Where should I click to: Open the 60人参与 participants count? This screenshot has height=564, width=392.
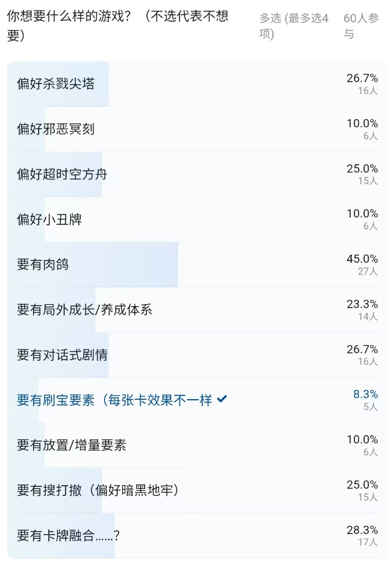(361, 25)
